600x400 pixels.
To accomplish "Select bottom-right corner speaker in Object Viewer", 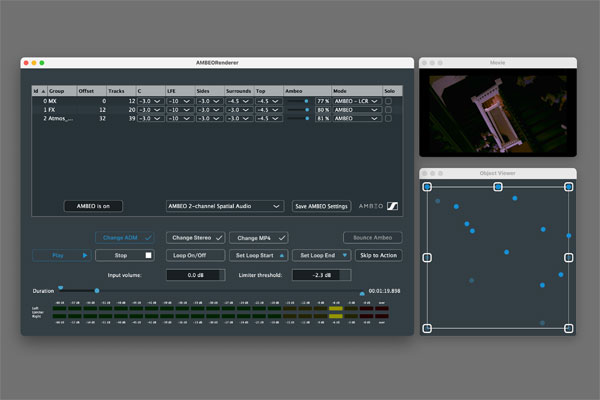I will 569,328.
